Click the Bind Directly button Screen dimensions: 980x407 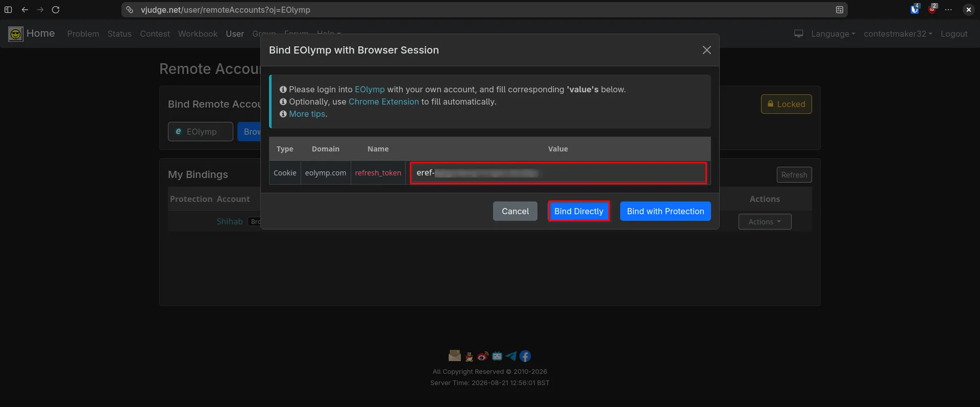pos(579,211)
